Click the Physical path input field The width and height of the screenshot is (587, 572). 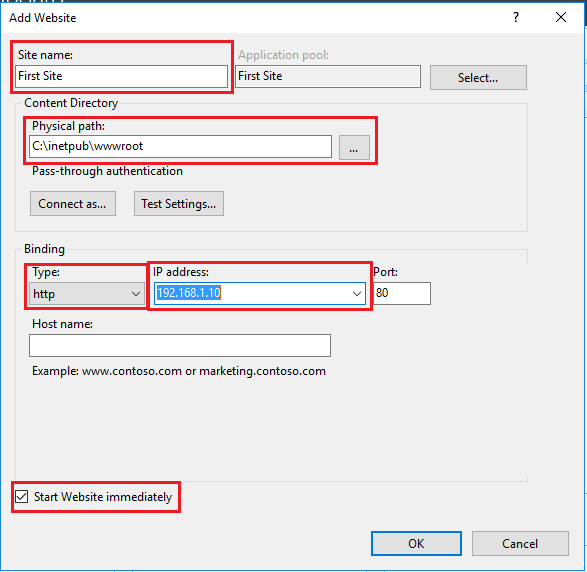pos(180,146)
